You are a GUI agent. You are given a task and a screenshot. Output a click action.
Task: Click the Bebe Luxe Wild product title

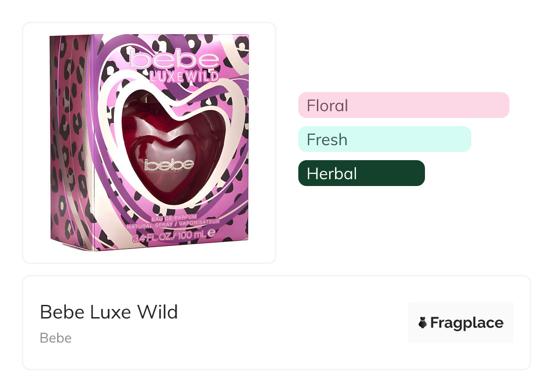[x=109, y=312]
